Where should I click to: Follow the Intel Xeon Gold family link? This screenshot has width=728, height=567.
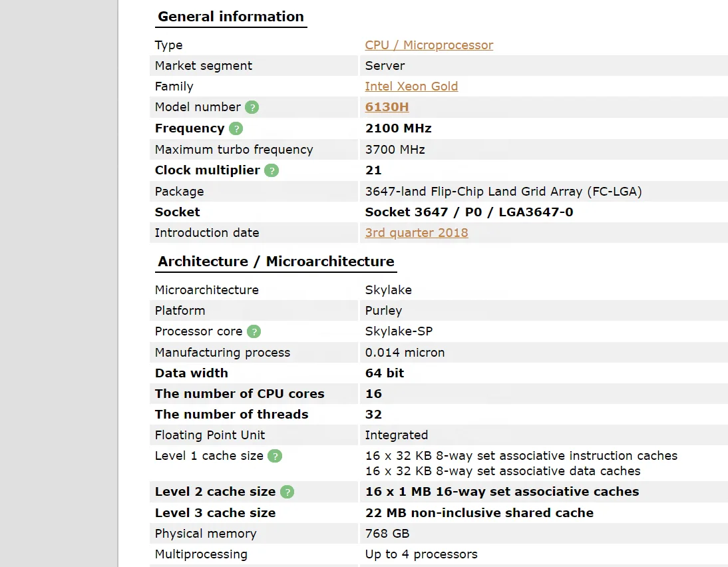(411, 87)
